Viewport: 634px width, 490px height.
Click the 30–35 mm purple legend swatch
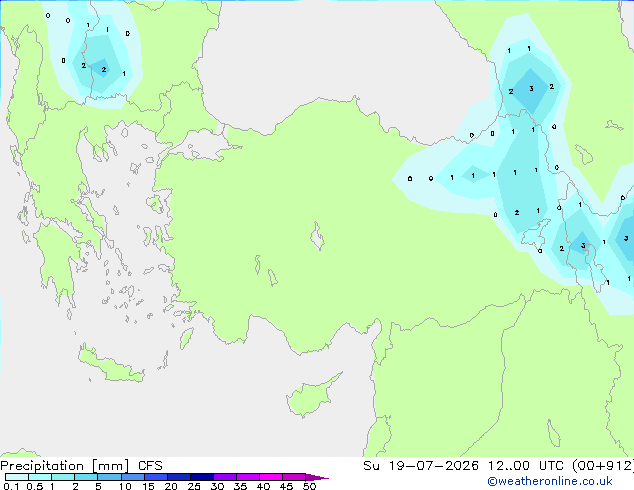pyautogui.click(x=225, y=477)
